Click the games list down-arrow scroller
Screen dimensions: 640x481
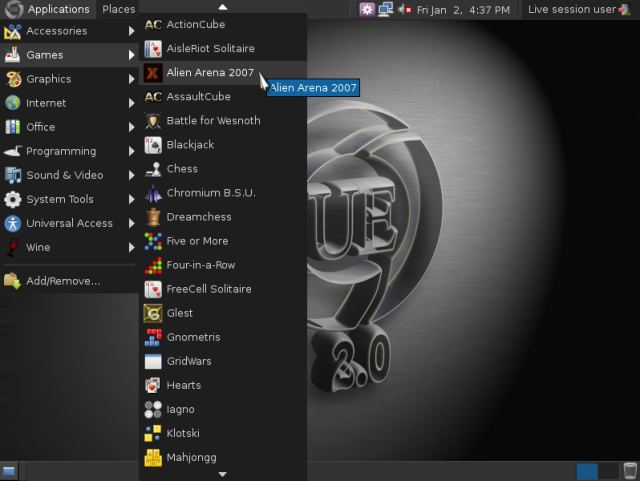click(222, 474)
